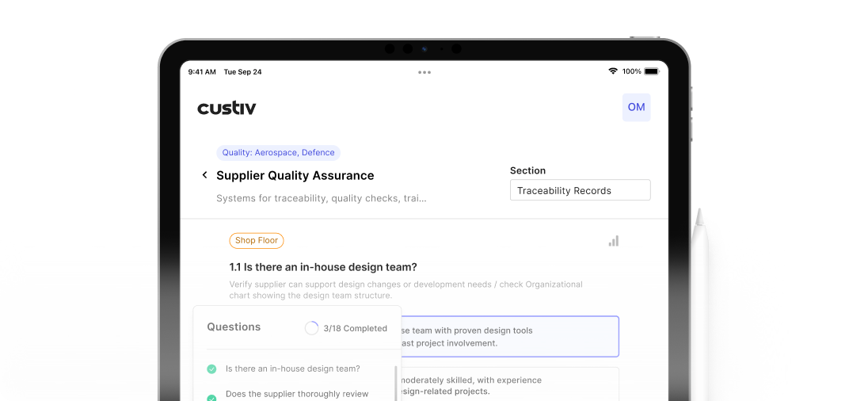The image size is (868, 401).
Task: Click the 3/18 Completed progress indicator
Action: [346, 328]
